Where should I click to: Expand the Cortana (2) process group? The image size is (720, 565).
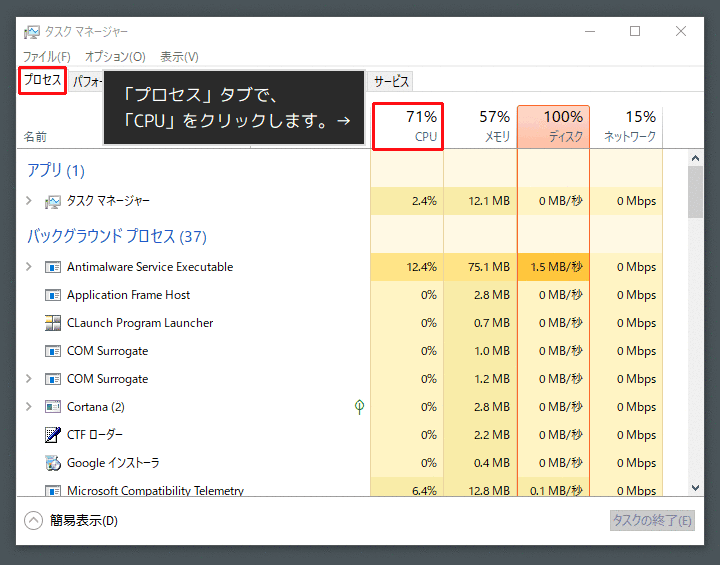[28, 407]
